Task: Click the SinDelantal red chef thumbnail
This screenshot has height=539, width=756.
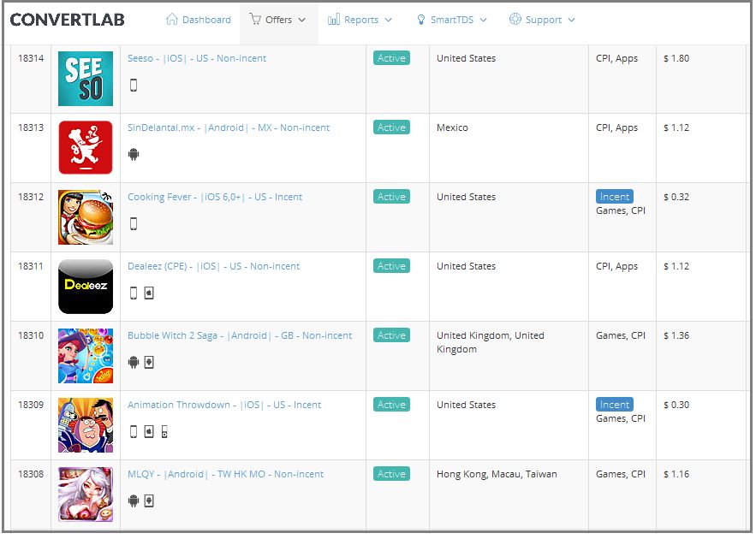Action: pyautogui.click(x=86, y=147)
